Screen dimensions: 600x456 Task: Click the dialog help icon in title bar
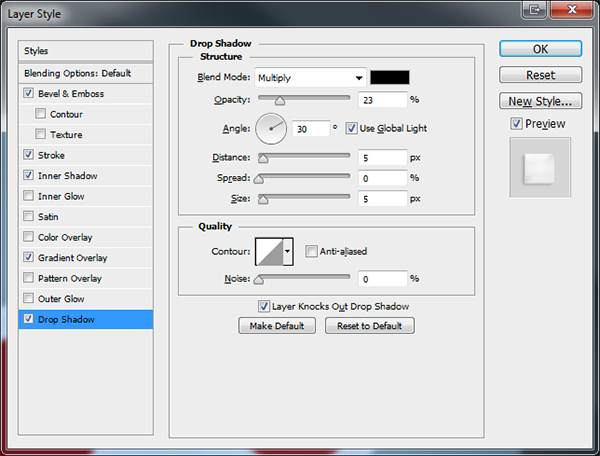pos(535,9)
